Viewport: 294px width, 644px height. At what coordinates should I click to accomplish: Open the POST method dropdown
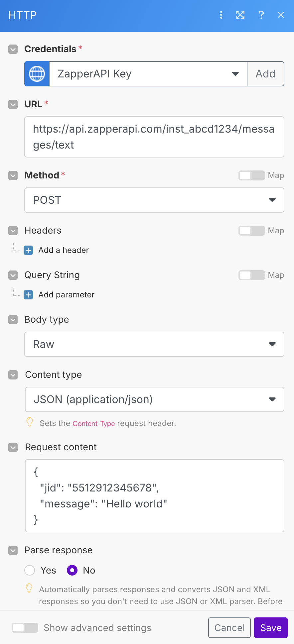click(x=154, y=200)
